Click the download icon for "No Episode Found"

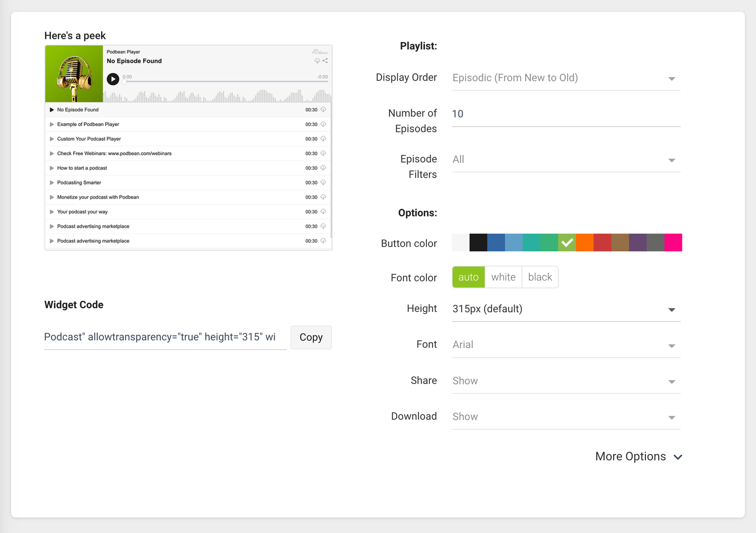click(323, 110)
